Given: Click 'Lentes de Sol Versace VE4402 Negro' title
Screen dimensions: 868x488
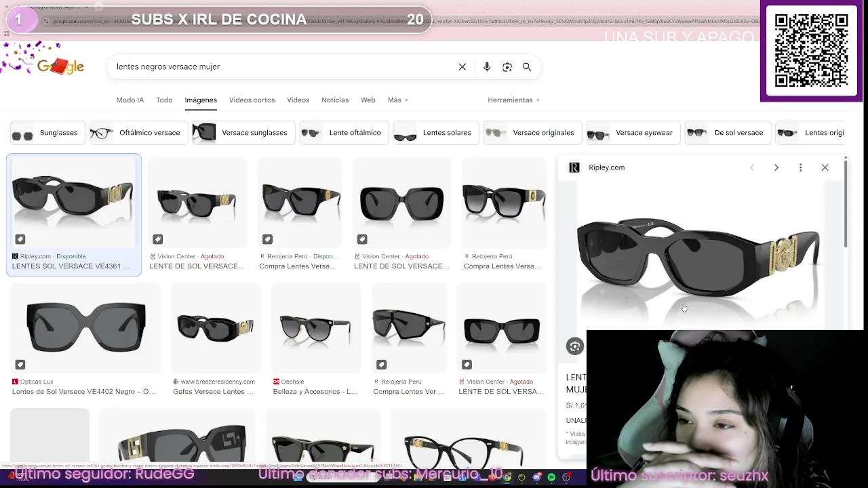Looking at the screenshot, I should pyautogui.click(x=83, y=392).
